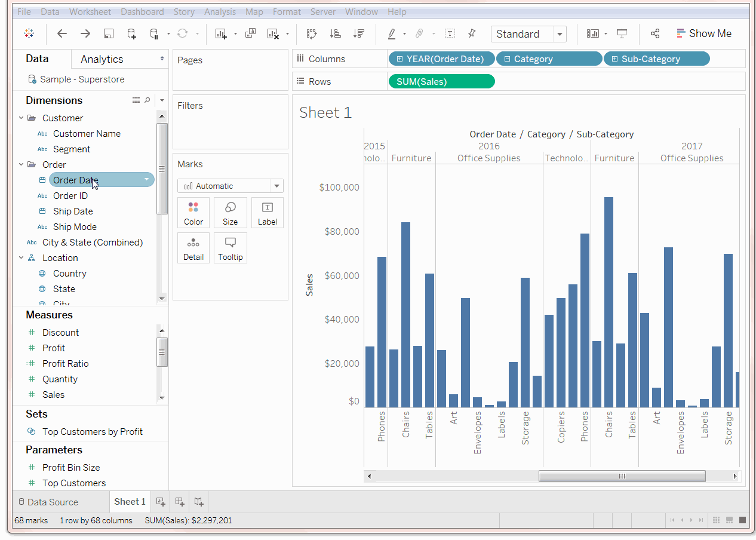Click the Save workbook icon
Screen dimensions: 756x540
(x=108, y=34)
